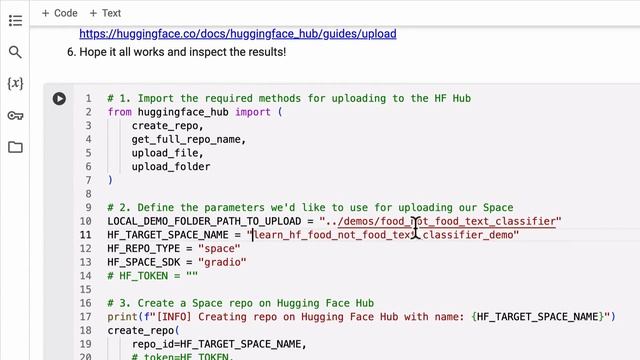Viewport: 640px width, 360px height.
Task: Click the 'learn_hf_food_not_food_text_classifier_demo' string
Action: 383,235
